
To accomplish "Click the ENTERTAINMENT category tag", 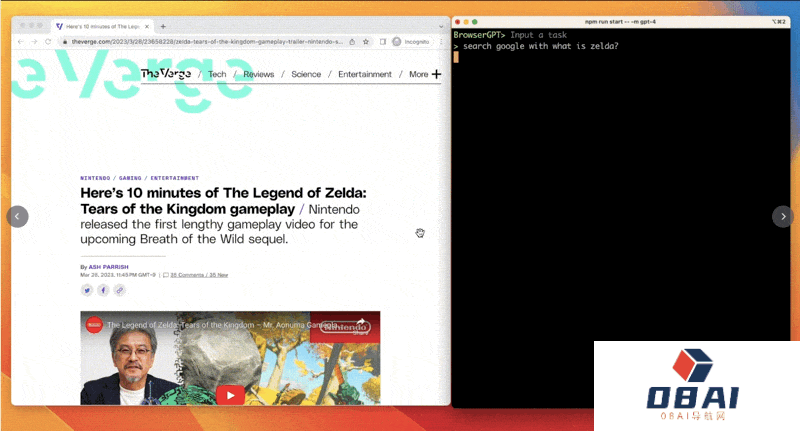I will click(174, 178).
